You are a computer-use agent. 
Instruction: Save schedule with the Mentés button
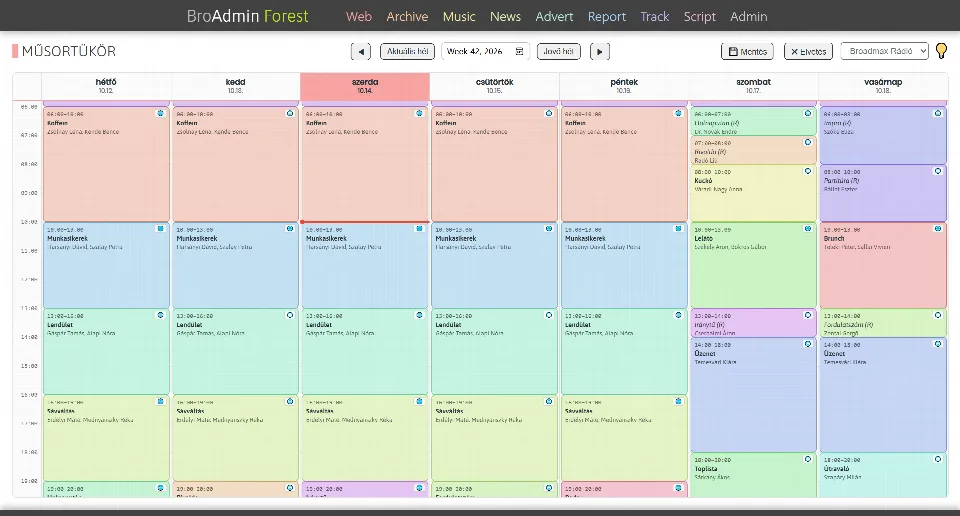click(x=748, y=51)
